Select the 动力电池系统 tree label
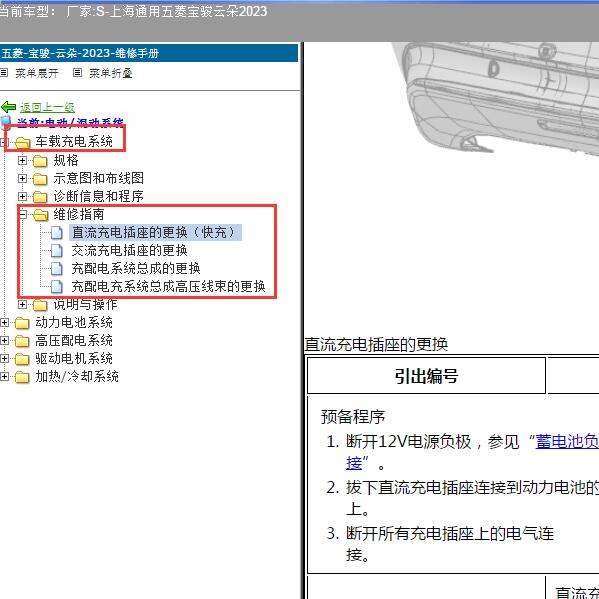The height and width of the screenshot is (599, 599). pos(74,322)
